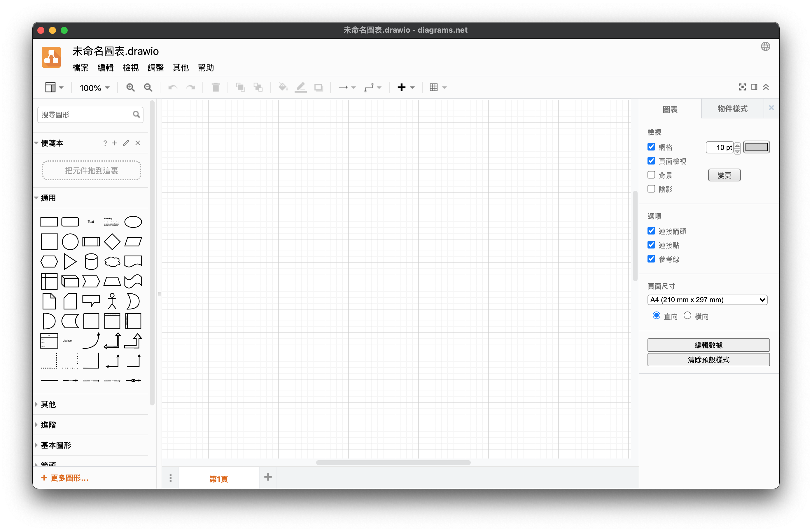Click the globe language icon
Image resolution: width=812 pixels, height=532 pixels.
(765, 46)
